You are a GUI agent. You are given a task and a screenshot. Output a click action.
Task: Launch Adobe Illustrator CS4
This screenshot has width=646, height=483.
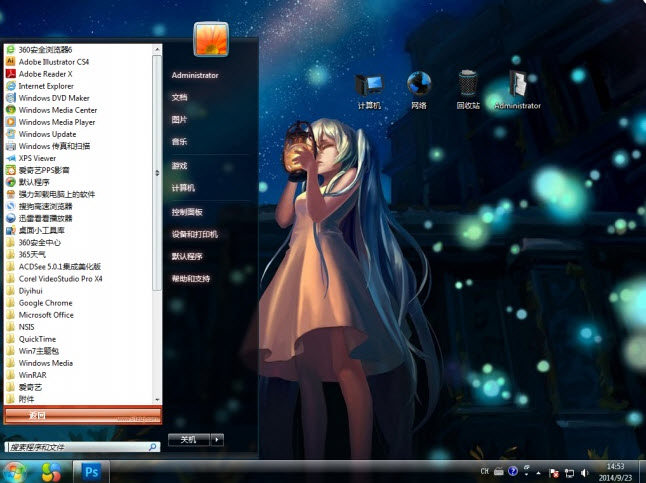tap(48, 62)
